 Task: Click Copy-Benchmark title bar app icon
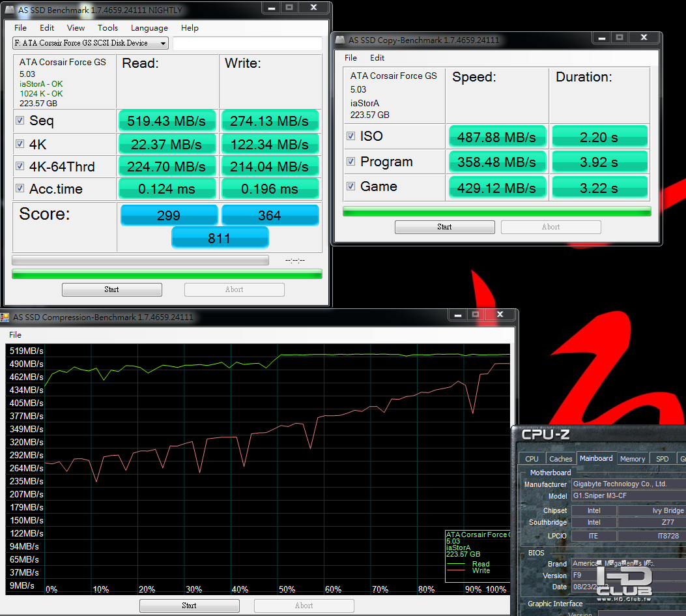coord(340,40)
